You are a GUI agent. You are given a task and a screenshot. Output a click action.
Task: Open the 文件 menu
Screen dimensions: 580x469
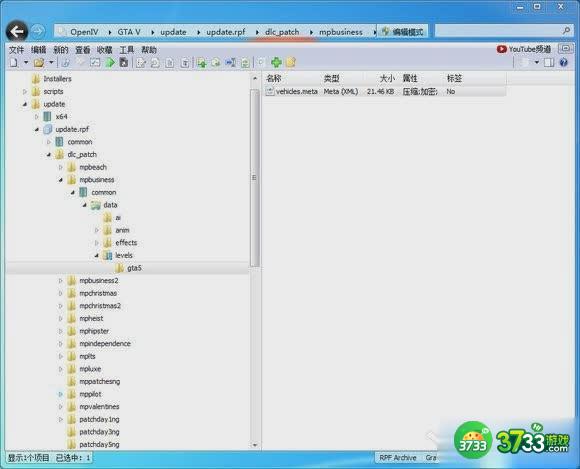(17, 50)
